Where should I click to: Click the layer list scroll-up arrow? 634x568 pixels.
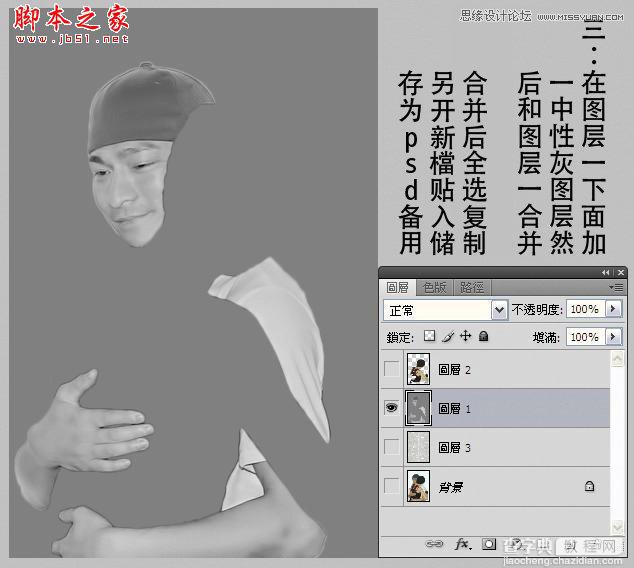point(617,359)
